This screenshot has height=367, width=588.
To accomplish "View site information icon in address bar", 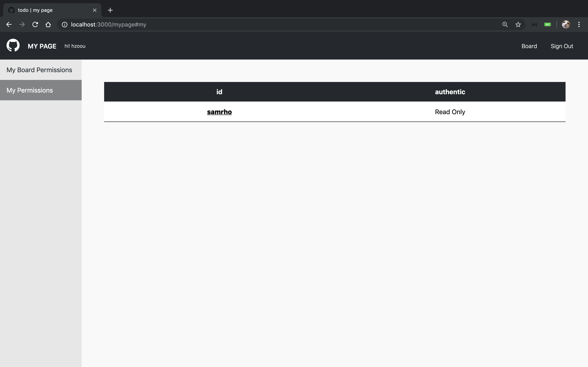I will tap(64, 24).
